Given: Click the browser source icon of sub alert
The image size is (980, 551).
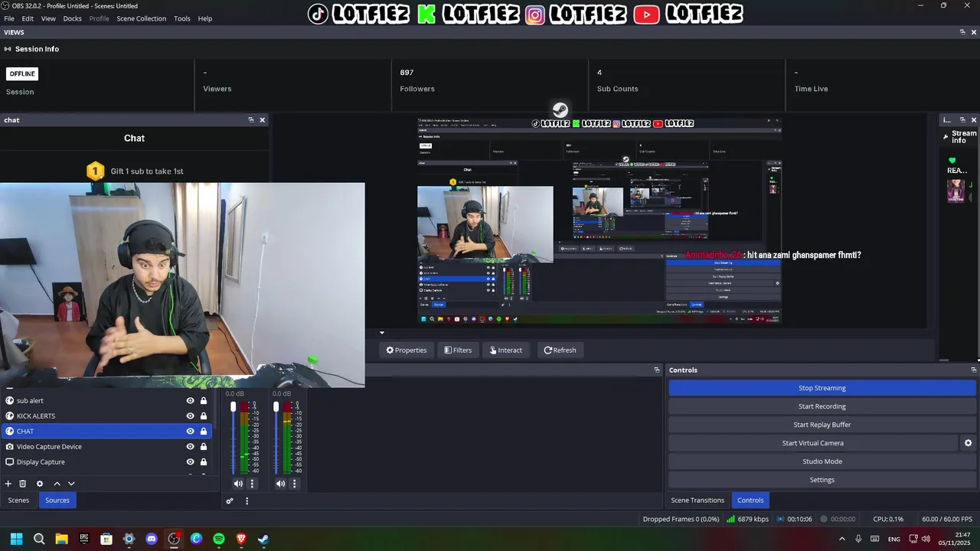Looking at the screenshot, I should click(x=10, y=401).
